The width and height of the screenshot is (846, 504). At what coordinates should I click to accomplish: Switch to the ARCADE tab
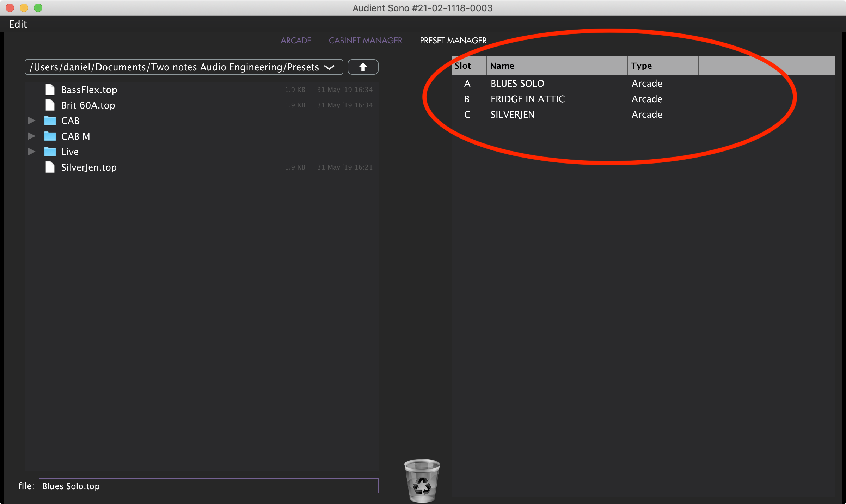point(296,41)
